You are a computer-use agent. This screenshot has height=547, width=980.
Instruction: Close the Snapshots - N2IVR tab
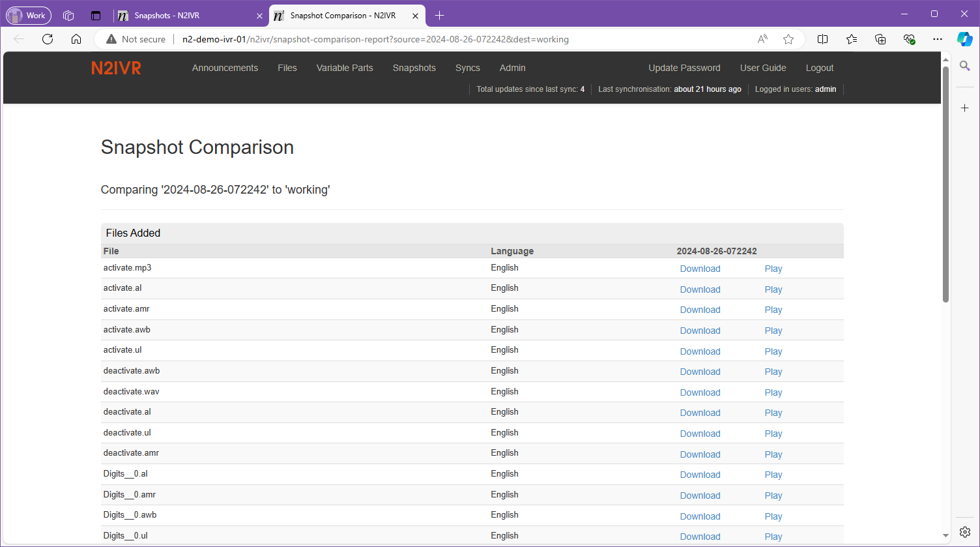coord(260,16)
